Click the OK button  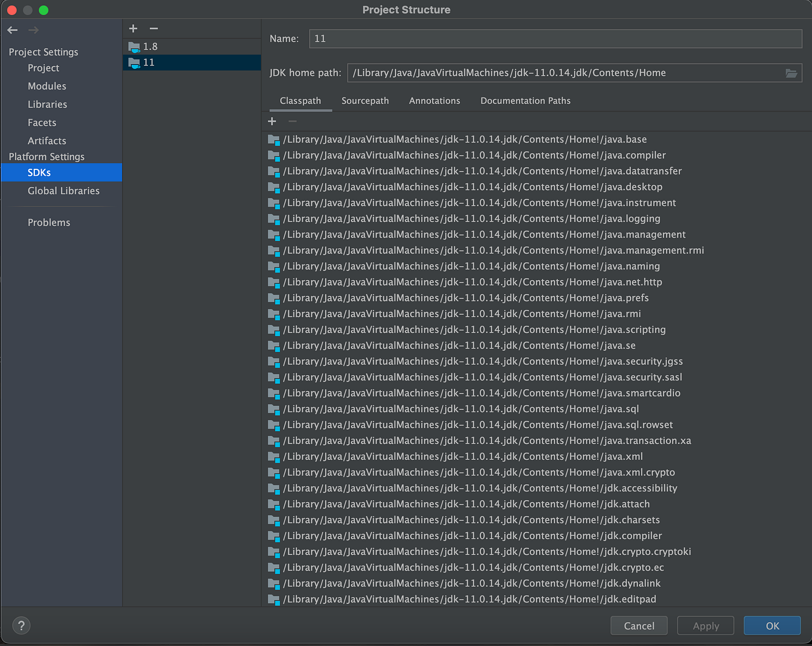[x=773, y=626]
